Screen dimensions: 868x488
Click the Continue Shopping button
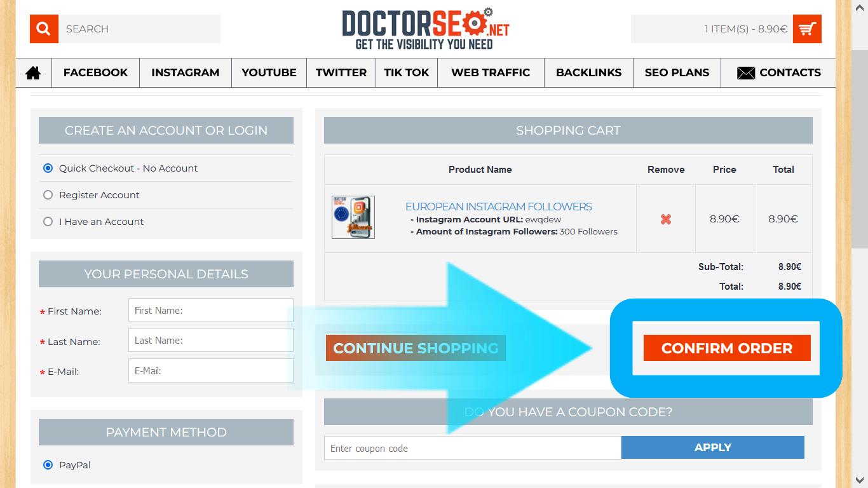pyautogui.click(x=416, y=348)
